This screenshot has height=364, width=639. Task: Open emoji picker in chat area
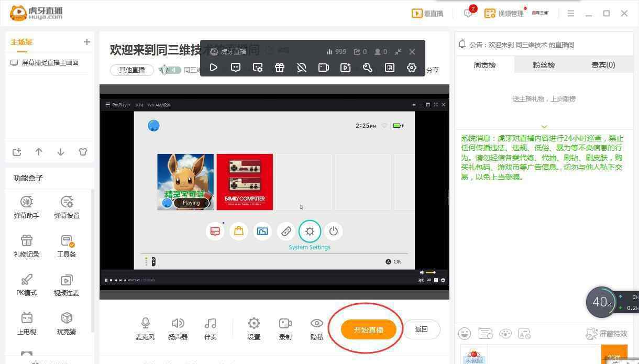pos(465,334)
